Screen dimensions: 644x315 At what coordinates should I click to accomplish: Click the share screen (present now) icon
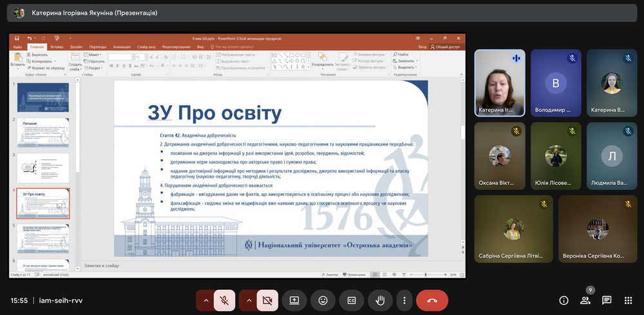click(294, 300)
